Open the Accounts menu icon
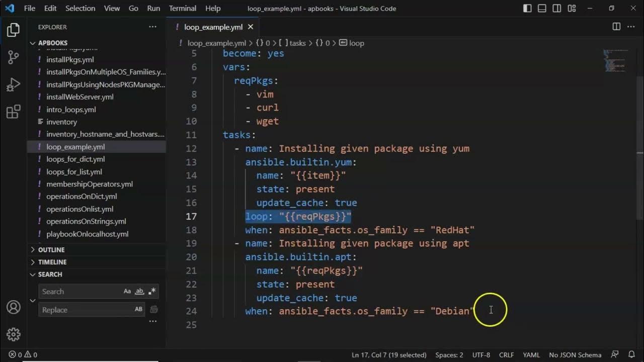Screen dimensions: 644x362 pyautogui.click(x=14, y=307)
